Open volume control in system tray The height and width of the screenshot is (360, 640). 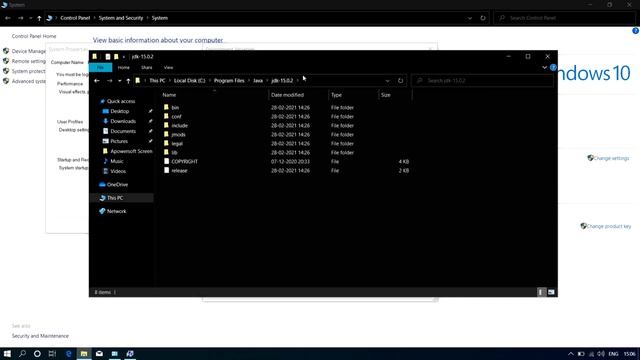(601, 354)
